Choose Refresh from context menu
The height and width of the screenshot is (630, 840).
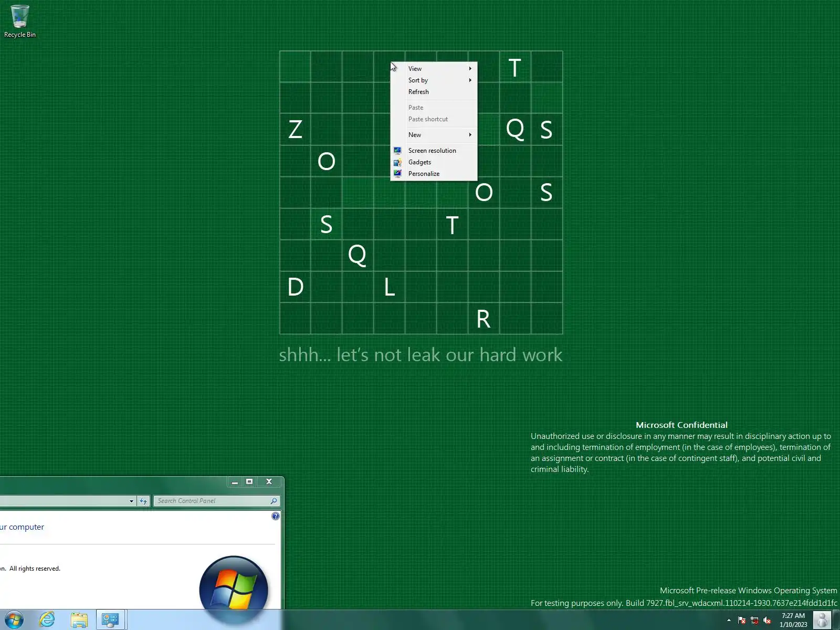(434, 92)
